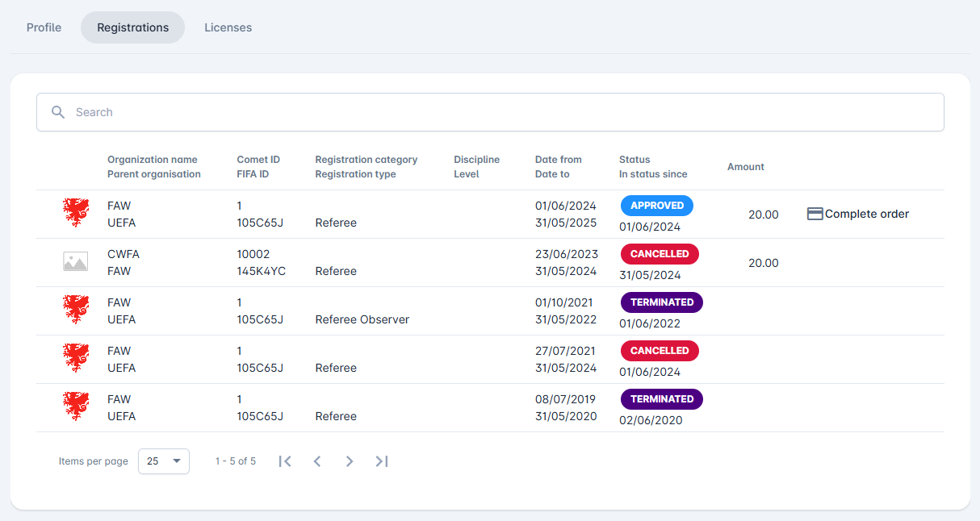Open the Licenses tab
The image size is (980, 521).
pyautogui.click(x=228, y=27)
